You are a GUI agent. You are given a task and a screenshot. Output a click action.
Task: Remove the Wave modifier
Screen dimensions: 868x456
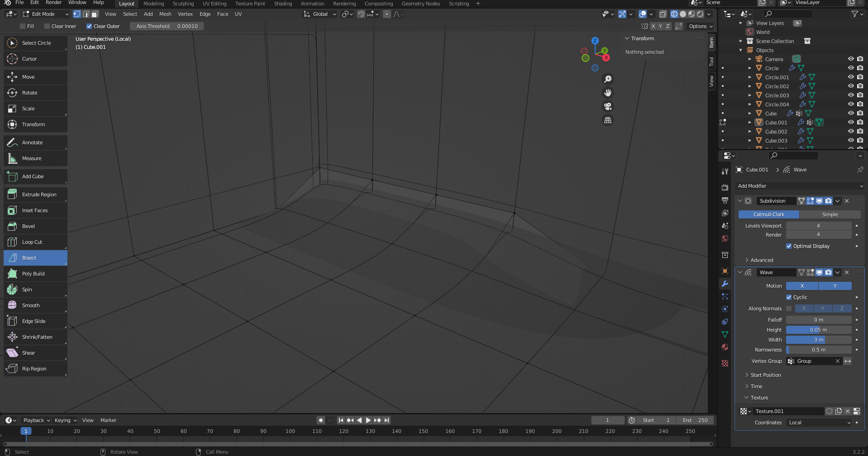[x=847, y=272]
